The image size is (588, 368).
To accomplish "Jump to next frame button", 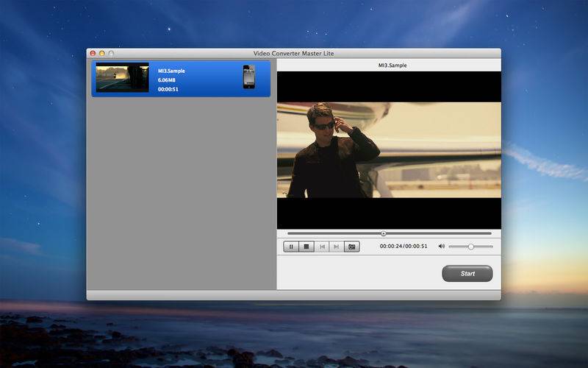I will 337,247.
